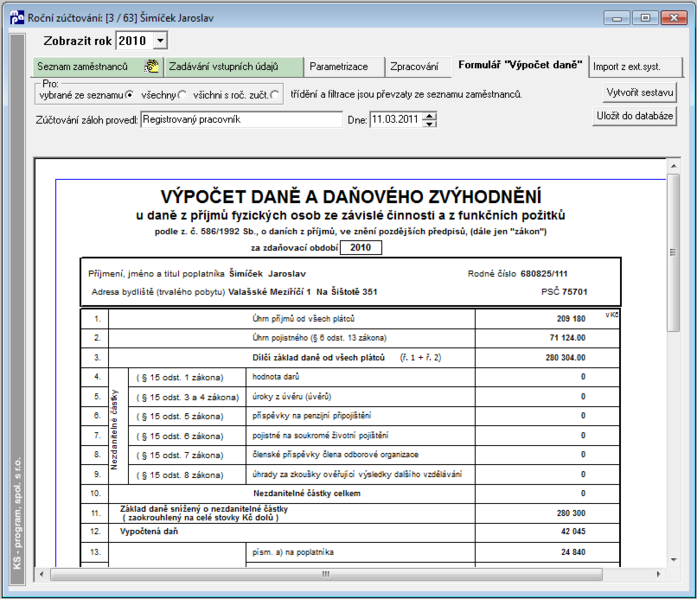Click Rodné číslo 680825/111
Image resolution: width=697 pixels, height=599 pixels.
click(x=517, y=274)
